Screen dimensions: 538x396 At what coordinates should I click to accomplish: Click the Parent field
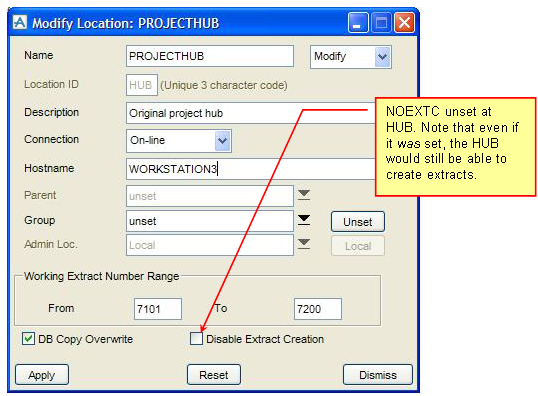click(x=210, y=196)
